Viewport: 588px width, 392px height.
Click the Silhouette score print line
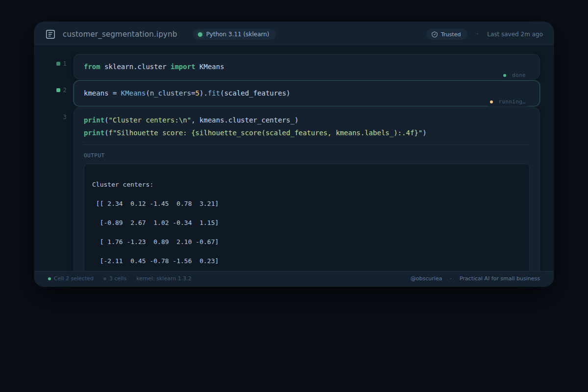[x=255, y=133]
